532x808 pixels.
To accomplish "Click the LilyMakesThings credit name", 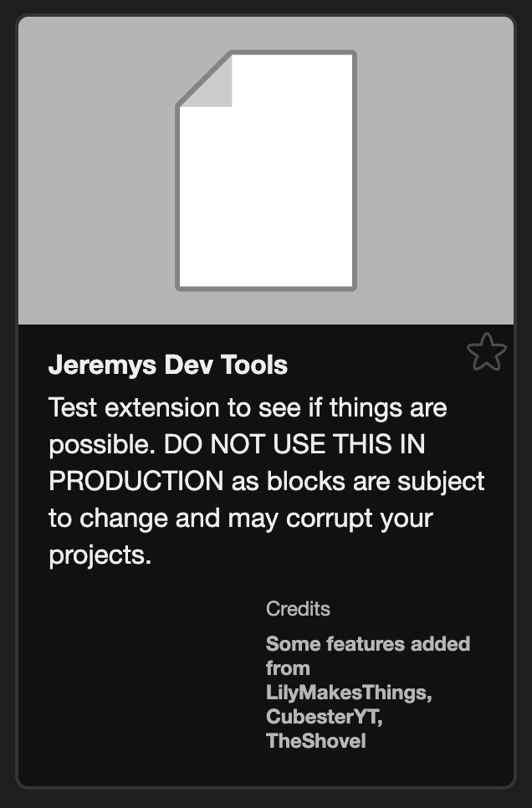I will point(348,692).
